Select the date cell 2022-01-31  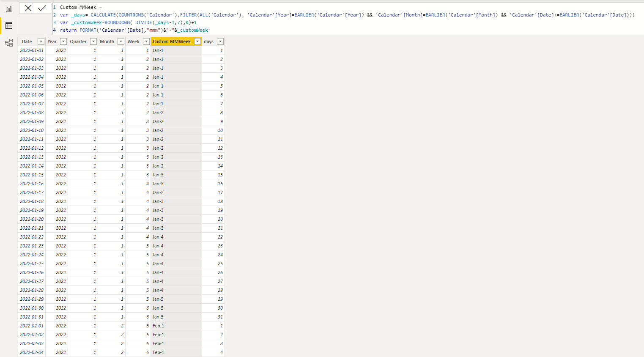tap(32, 317)
